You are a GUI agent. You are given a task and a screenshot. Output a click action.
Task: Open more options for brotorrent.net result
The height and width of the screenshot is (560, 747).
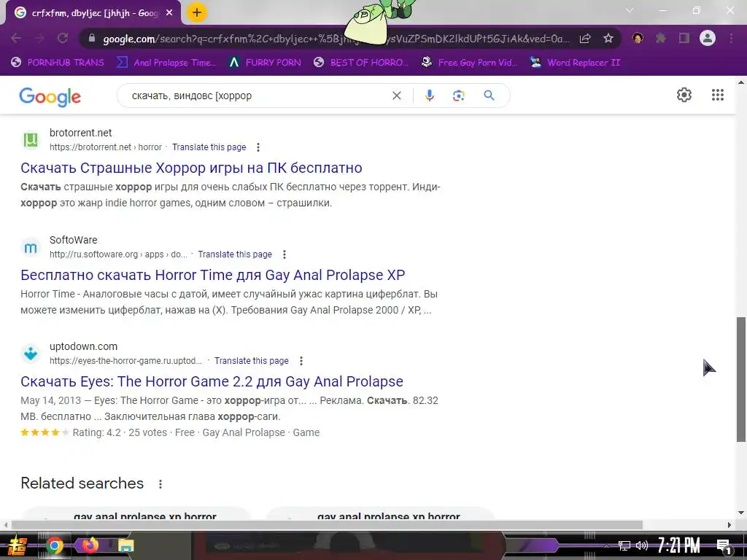[258, 147]
